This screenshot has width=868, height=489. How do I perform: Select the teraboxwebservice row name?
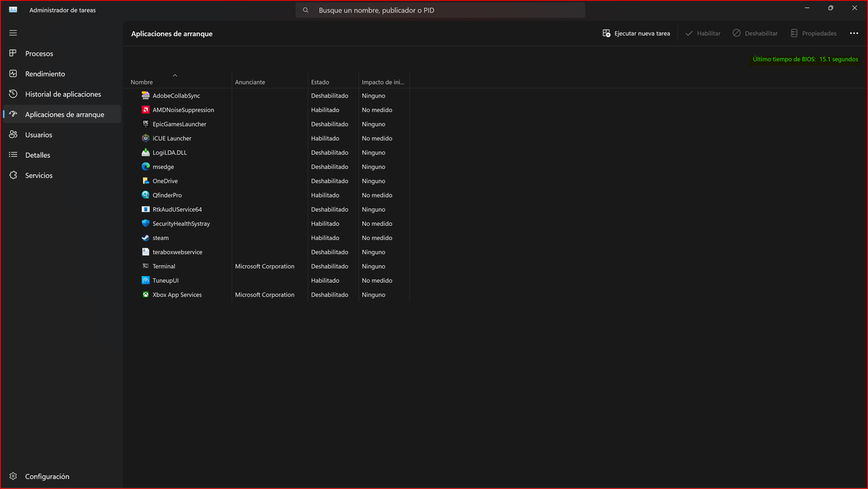click(x=177, y=252)
